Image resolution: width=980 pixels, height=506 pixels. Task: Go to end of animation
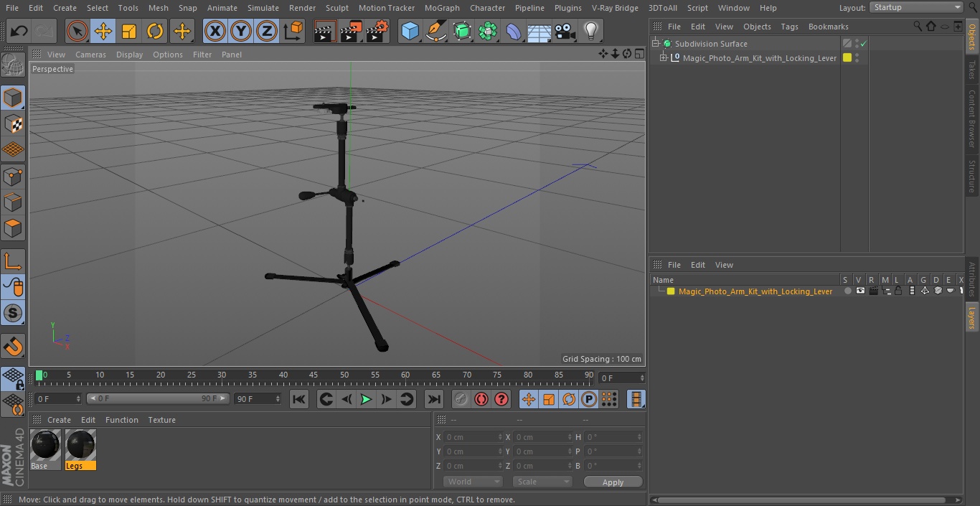pos(433,399)
